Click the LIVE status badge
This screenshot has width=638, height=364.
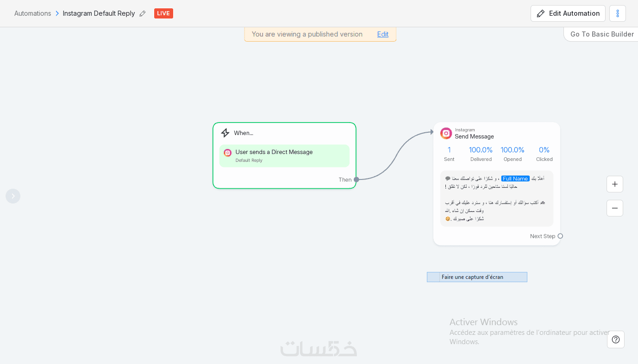163,13
